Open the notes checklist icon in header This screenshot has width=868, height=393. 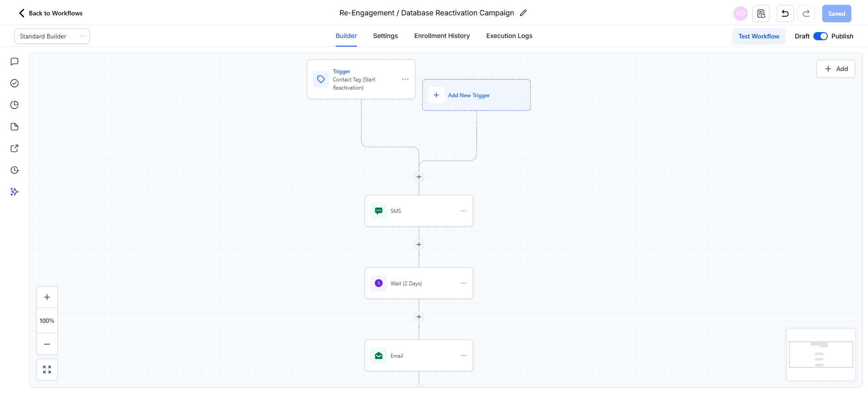point(761,14)
